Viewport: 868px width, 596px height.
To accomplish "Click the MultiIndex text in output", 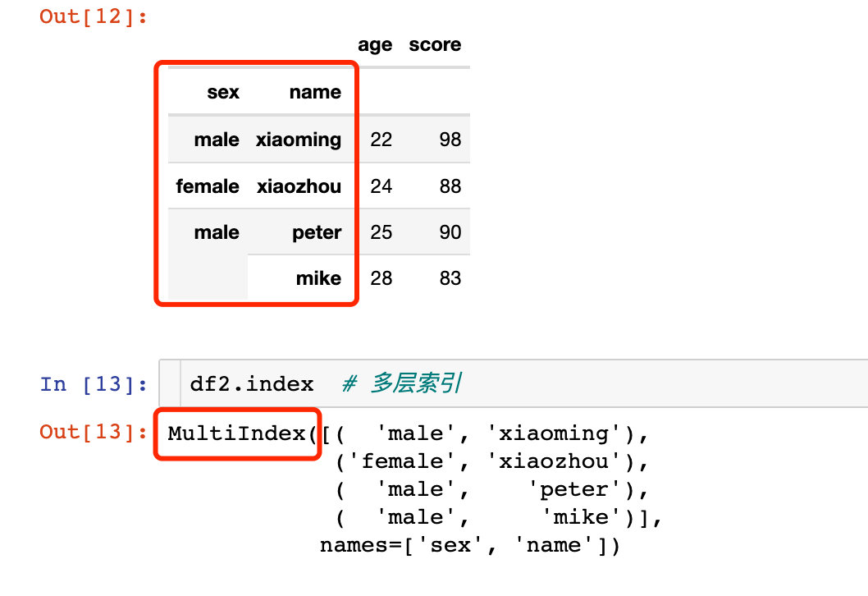I will click(237, 433).
